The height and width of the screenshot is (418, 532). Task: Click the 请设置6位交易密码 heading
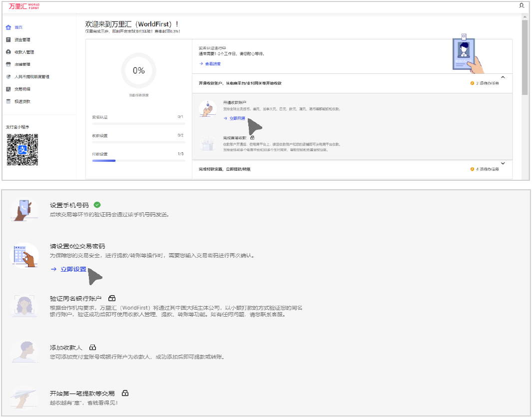coord(77,246)
